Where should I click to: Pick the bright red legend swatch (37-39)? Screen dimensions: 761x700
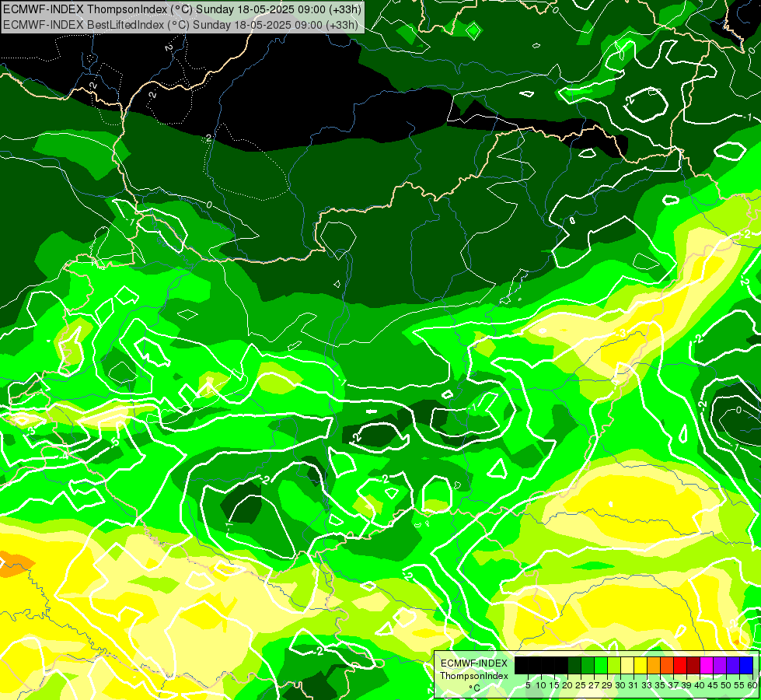coord(680,666)
